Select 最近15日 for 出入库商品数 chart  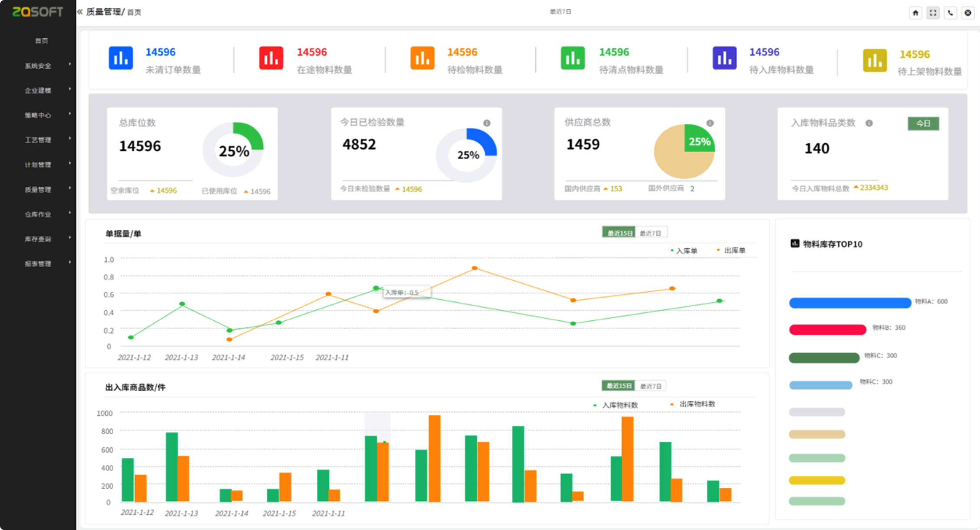618,386
